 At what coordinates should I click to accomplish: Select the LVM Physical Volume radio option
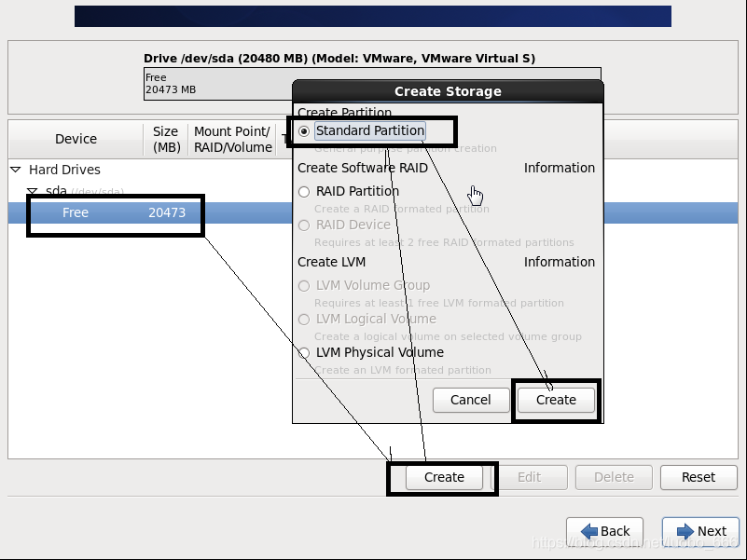point(304,353)
